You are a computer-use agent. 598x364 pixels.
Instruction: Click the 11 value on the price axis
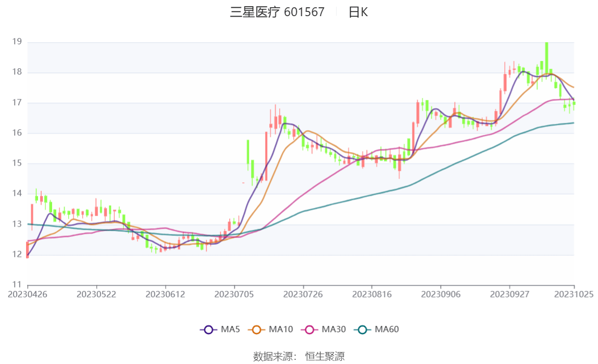17,285
